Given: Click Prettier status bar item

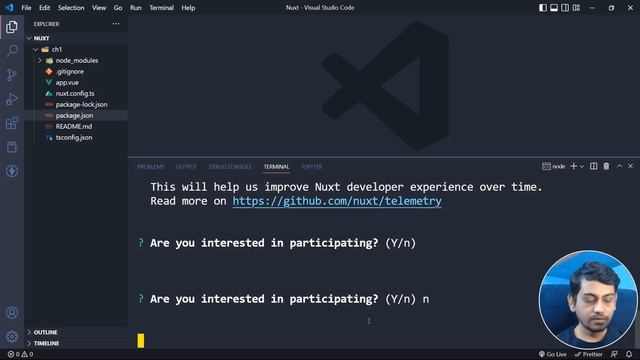Looking at the screenshot, I should [x=589, y=354].
